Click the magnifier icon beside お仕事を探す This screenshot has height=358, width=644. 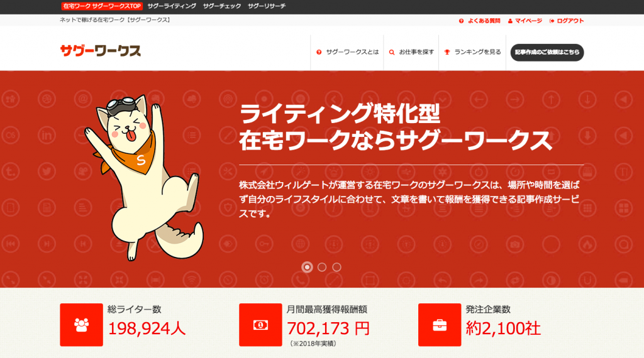392,52
